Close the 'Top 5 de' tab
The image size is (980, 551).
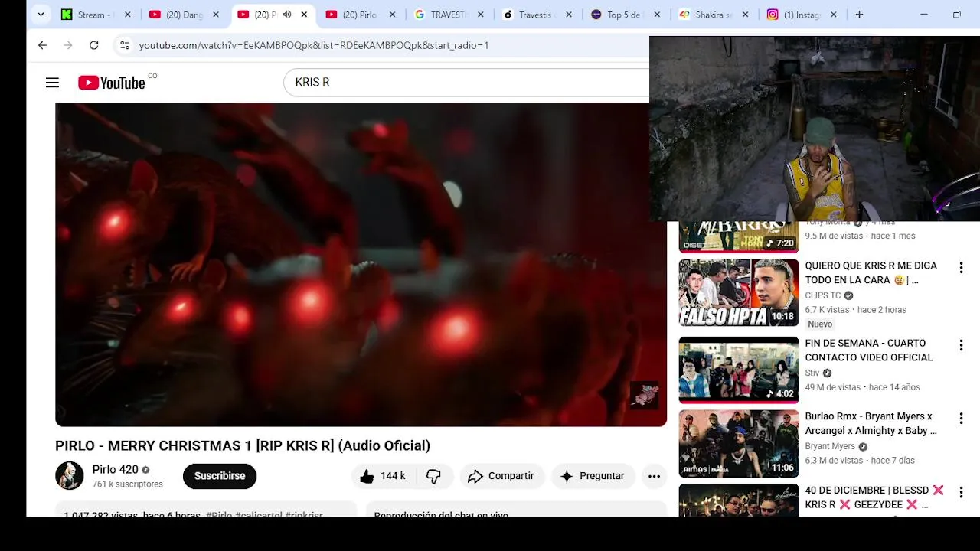click(657, 15)
